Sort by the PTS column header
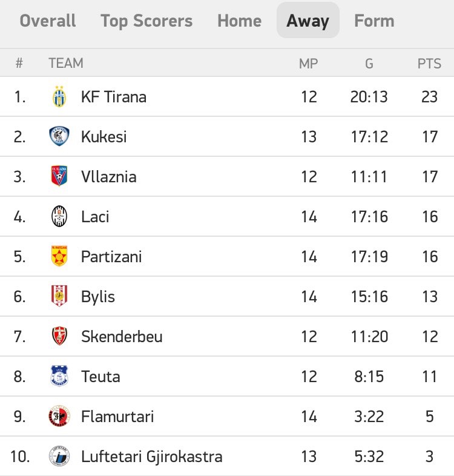Screen dimensions: 454x476 tap(429, 64)
